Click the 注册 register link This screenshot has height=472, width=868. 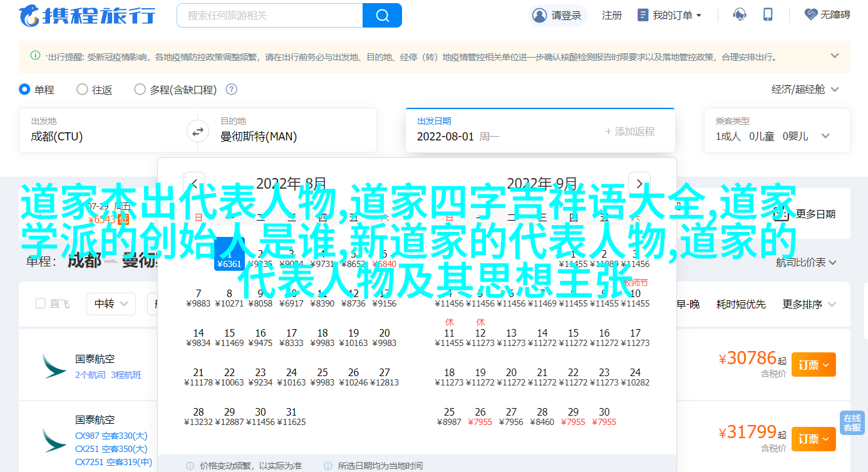[x=611, y=15]
